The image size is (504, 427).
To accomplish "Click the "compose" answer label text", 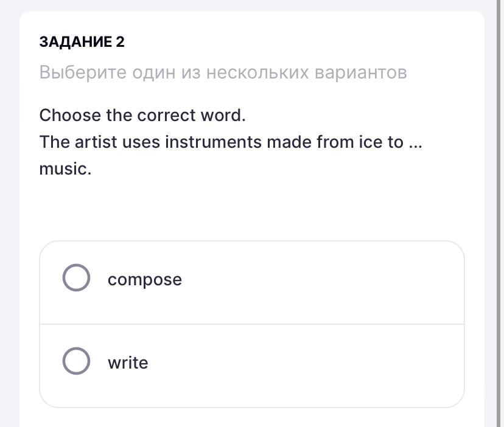I will [145, 279].
